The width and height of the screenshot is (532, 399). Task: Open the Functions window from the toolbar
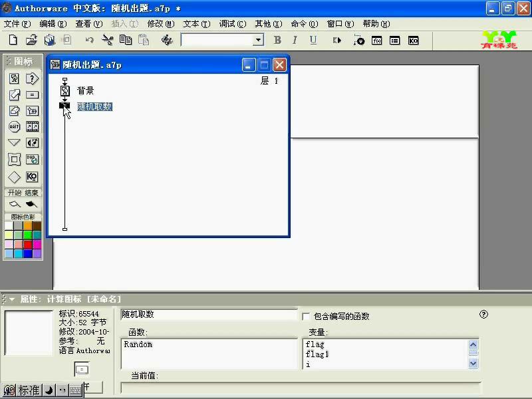pos(376,41)
